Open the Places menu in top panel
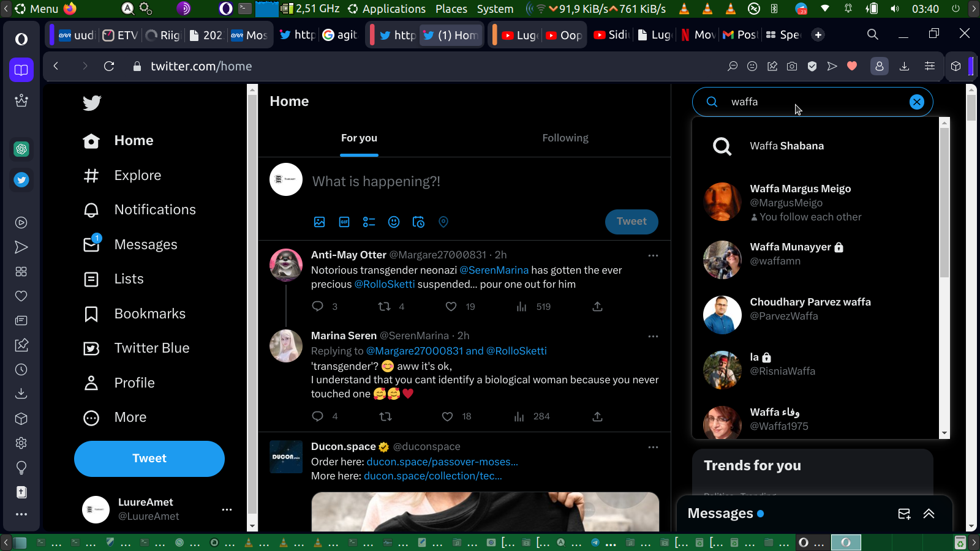The height and width of the screenshot is (551, 980). [451, 9]
